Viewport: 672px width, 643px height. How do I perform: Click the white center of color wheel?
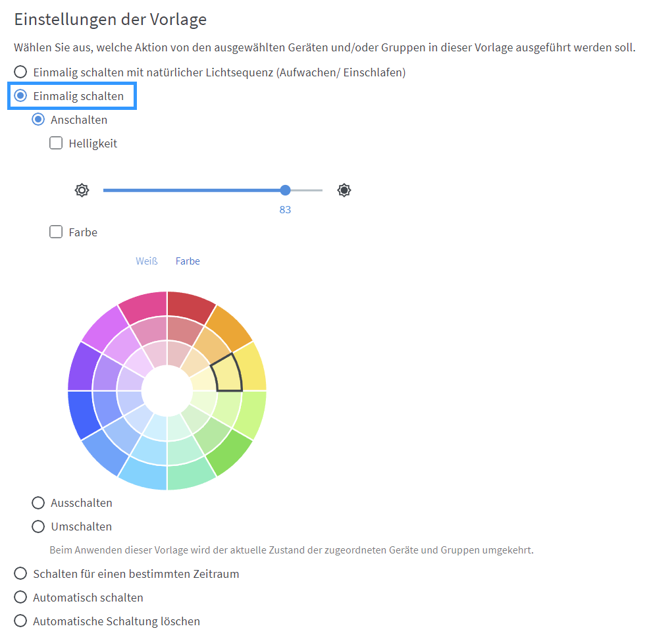[167, 391]
